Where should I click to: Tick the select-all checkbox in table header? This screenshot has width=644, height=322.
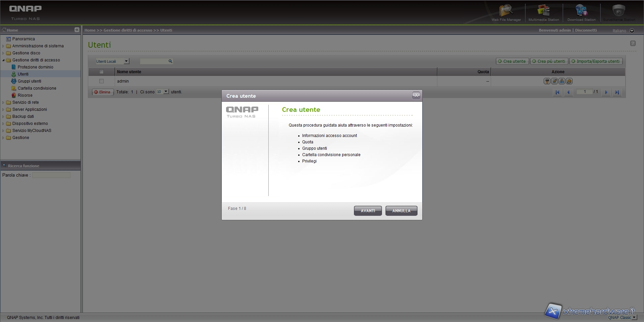102,72
